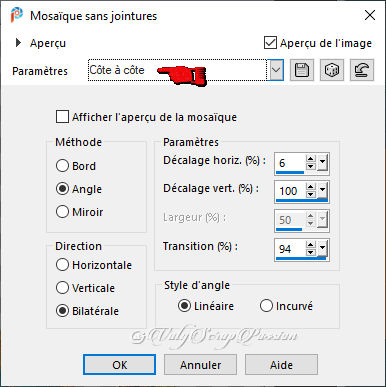386x387 pixels.
Task: Click the save preset floppy disk icon
Action: (302, 70)
